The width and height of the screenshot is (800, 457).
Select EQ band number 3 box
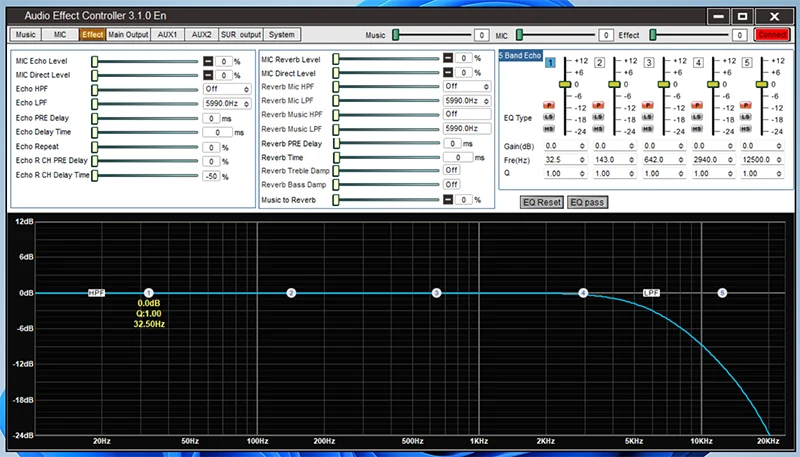pyautogui.click(x=648, y=62)
